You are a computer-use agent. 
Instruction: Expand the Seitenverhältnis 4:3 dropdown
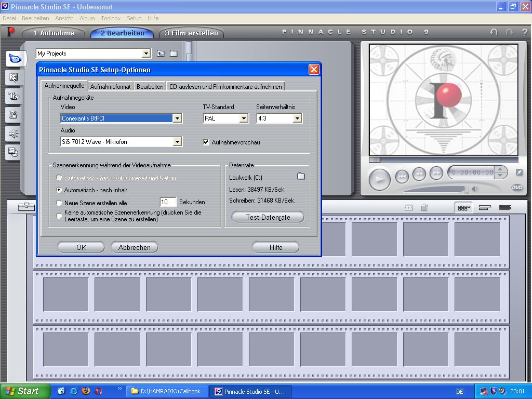[x=297, y=118]
